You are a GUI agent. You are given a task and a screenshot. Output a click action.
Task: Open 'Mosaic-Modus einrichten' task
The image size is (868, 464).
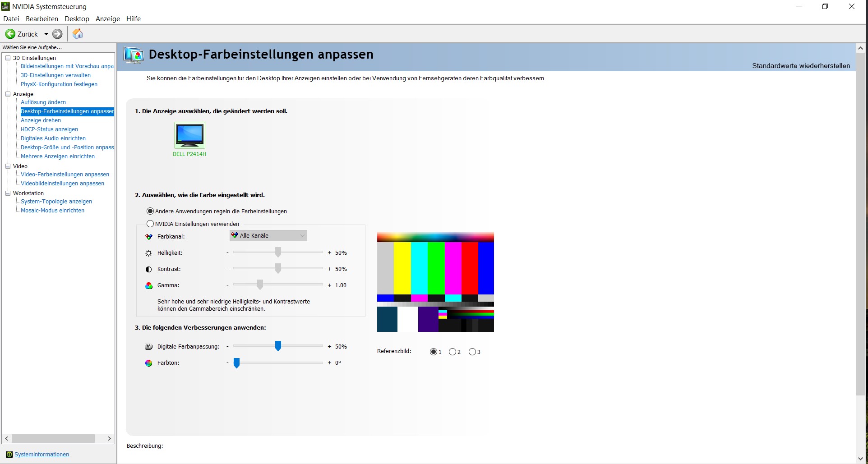(52, 211)
